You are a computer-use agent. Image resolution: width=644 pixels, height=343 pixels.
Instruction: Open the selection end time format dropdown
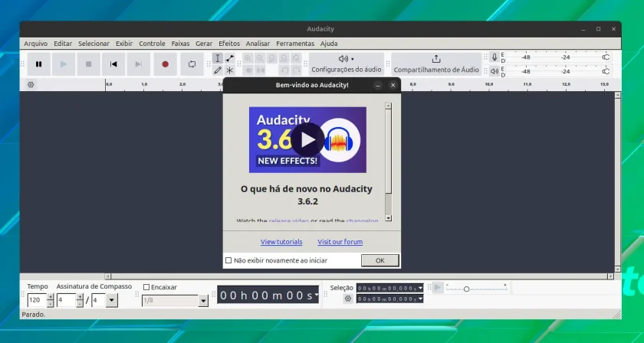pos(420,299)
